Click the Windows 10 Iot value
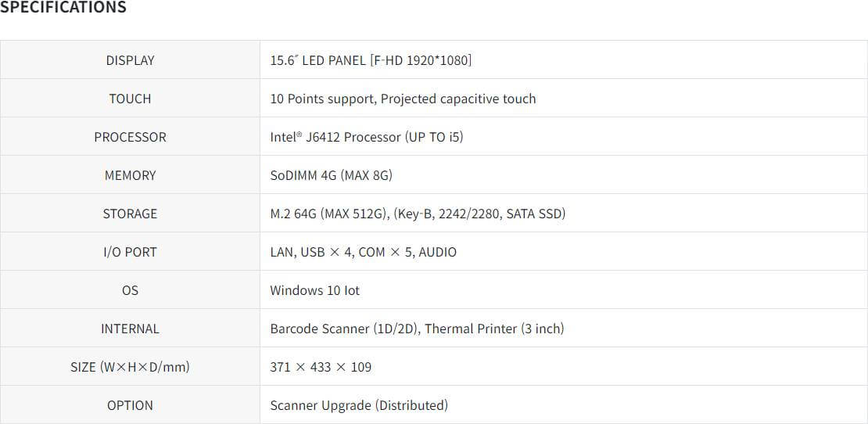This screenshot has height=424, width=868. pos(315,290)
